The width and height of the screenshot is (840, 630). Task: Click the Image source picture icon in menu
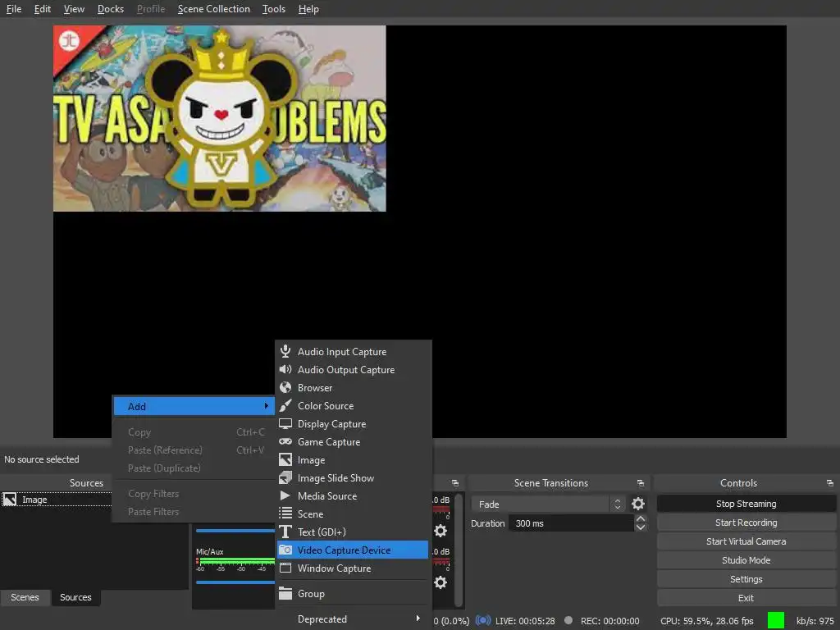tap(285, 459)
